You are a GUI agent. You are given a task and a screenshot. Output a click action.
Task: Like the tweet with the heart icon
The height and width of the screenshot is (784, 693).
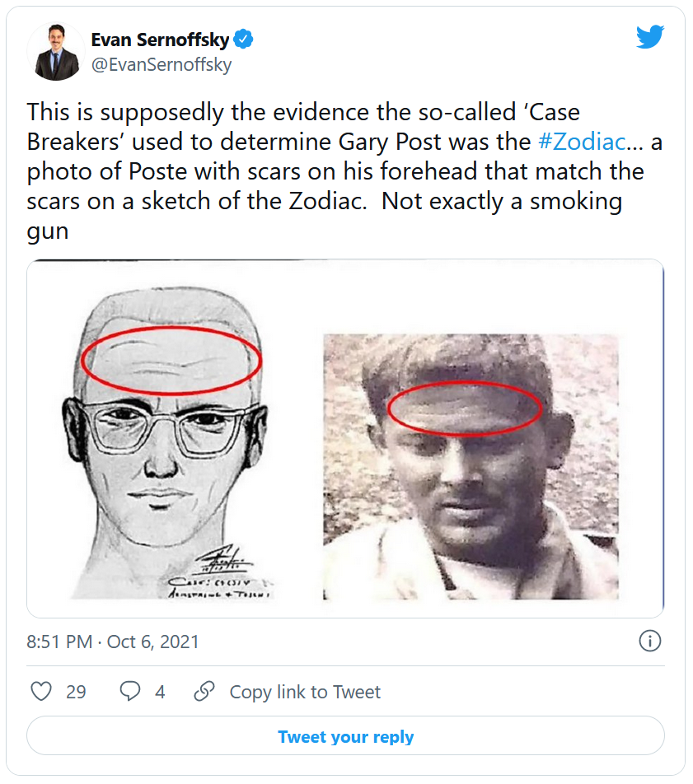41,692
